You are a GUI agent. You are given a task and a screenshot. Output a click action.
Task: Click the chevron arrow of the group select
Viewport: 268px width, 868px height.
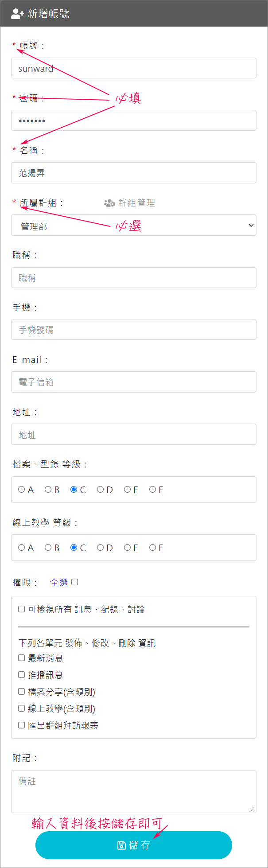(251, 226)
